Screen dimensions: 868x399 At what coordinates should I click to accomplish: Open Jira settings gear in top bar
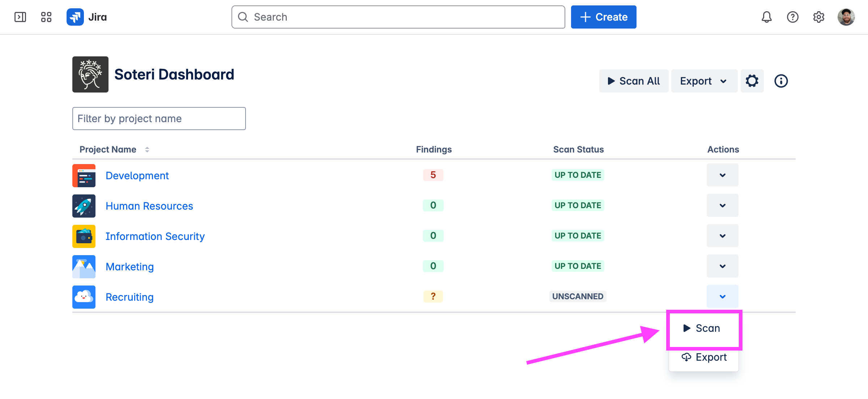(x=818, y=17)
